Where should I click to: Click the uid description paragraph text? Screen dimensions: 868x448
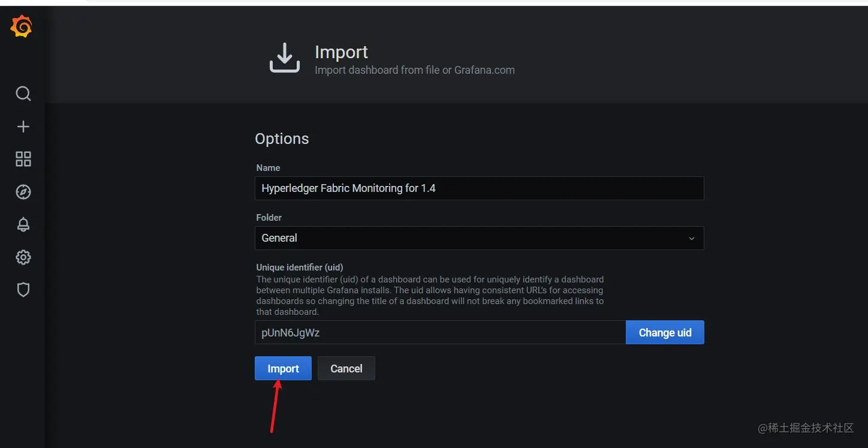pos(430,296)
